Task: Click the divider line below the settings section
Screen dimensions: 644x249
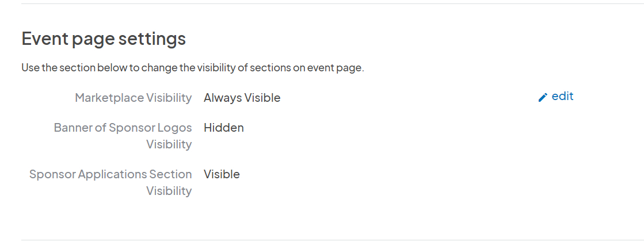Action: click(333, 240)
